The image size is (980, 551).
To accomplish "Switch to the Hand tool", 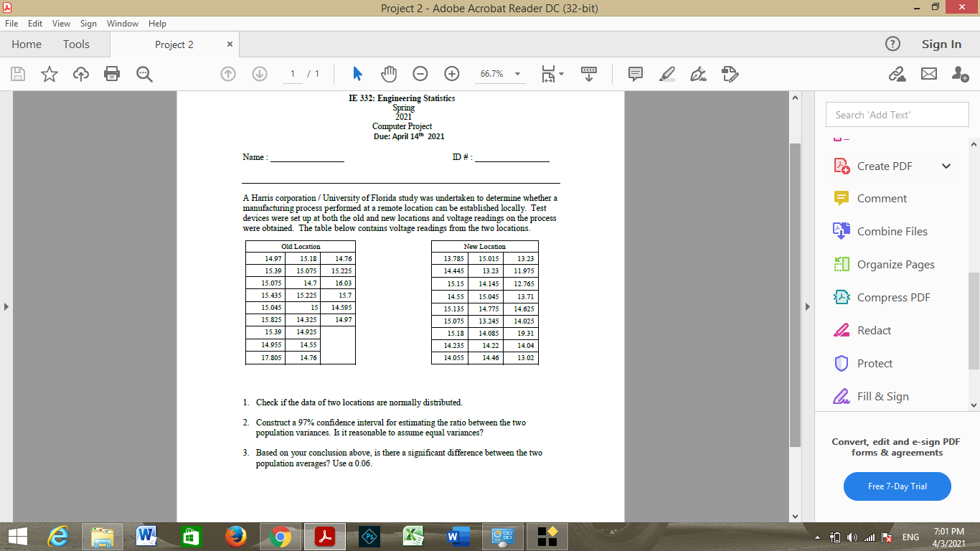I will click(x=388, y=73).
